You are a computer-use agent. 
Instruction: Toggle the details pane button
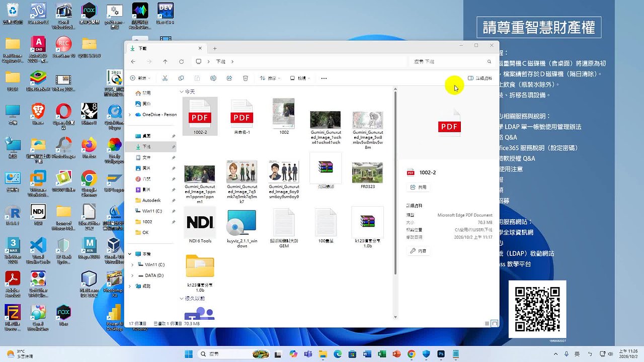point(480,78)
